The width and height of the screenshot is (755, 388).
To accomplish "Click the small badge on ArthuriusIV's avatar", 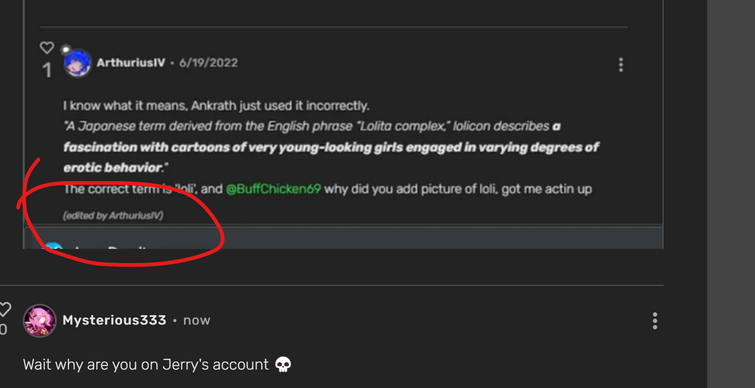I will [x=65, y=49].
